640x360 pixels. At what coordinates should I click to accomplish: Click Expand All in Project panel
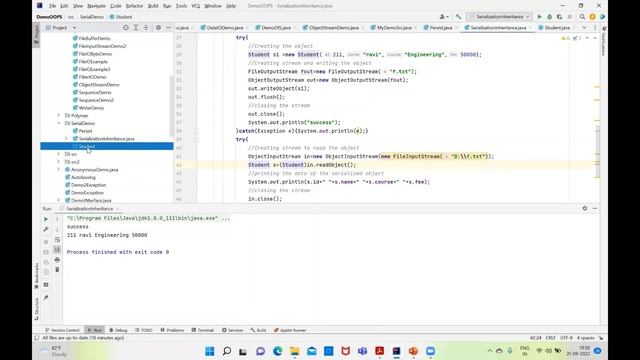[x=136, y=27]
